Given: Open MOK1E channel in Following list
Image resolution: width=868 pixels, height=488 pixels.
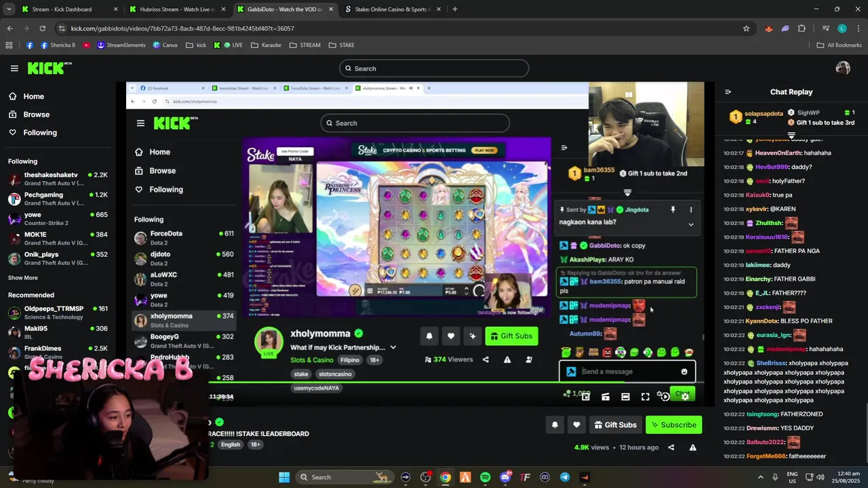Looking at the screenshot, I should click(x=58, y=239).
